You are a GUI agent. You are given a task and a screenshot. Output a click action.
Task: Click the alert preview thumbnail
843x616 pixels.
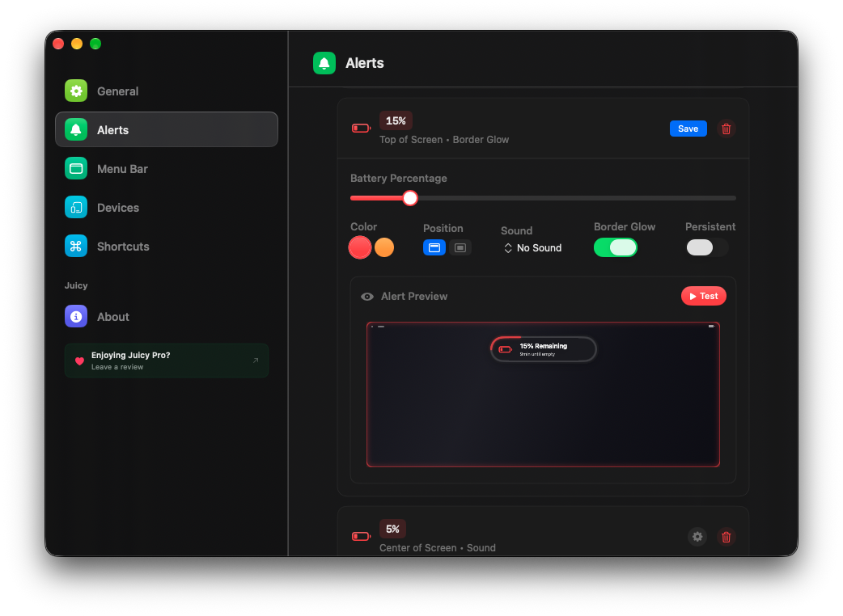click(543, 394)
